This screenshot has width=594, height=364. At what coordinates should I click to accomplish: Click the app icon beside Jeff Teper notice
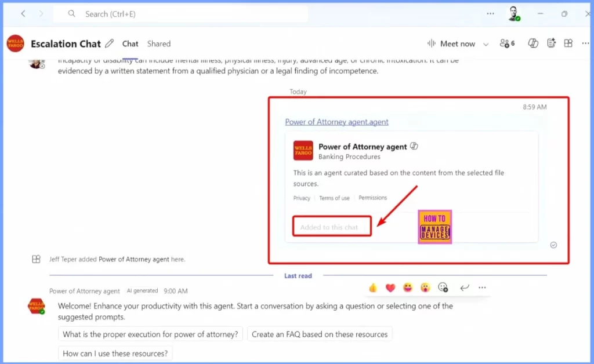click(36, 259)
